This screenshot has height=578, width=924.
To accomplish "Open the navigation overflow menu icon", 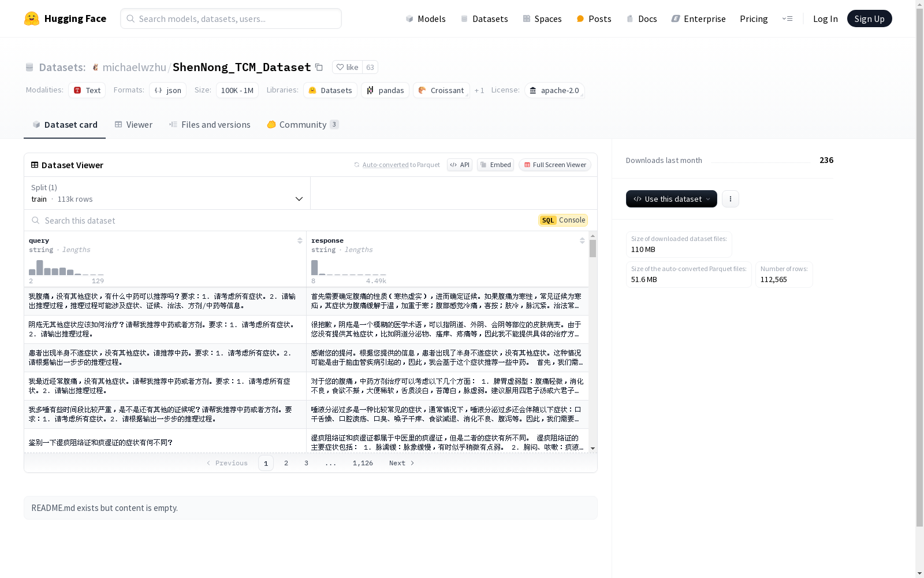I will pyautogui.click(x=787, y=18).
